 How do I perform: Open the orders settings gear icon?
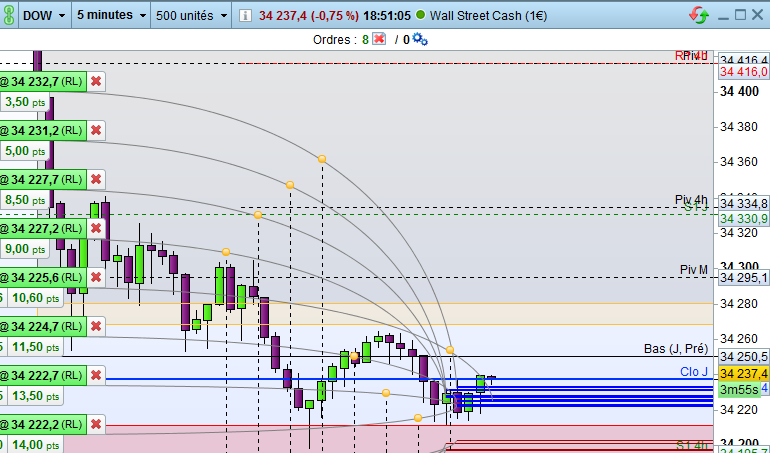pyautogui.click(x=420, y=39)
